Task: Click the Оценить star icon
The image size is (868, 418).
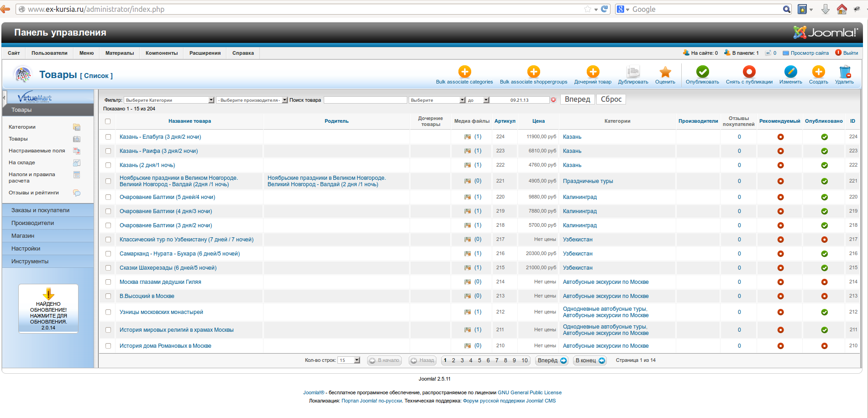Action: pyautogui.click(x=665, y=72)
